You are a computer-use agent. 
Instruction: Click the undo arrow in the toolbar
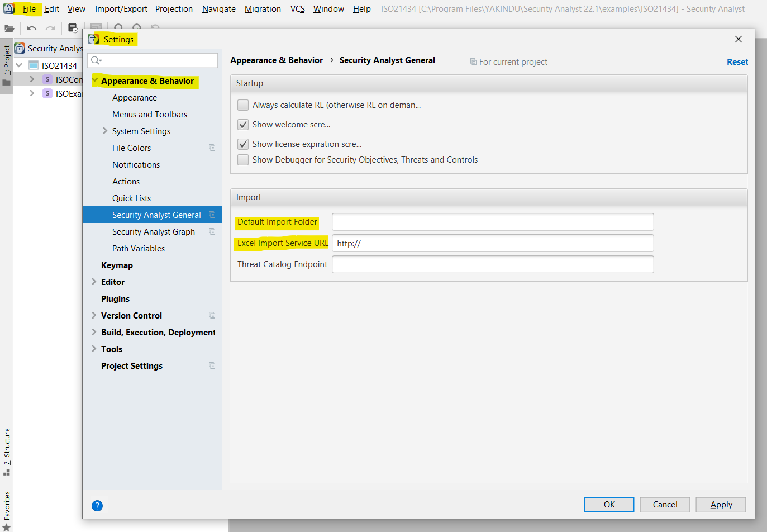click(31, 28)
